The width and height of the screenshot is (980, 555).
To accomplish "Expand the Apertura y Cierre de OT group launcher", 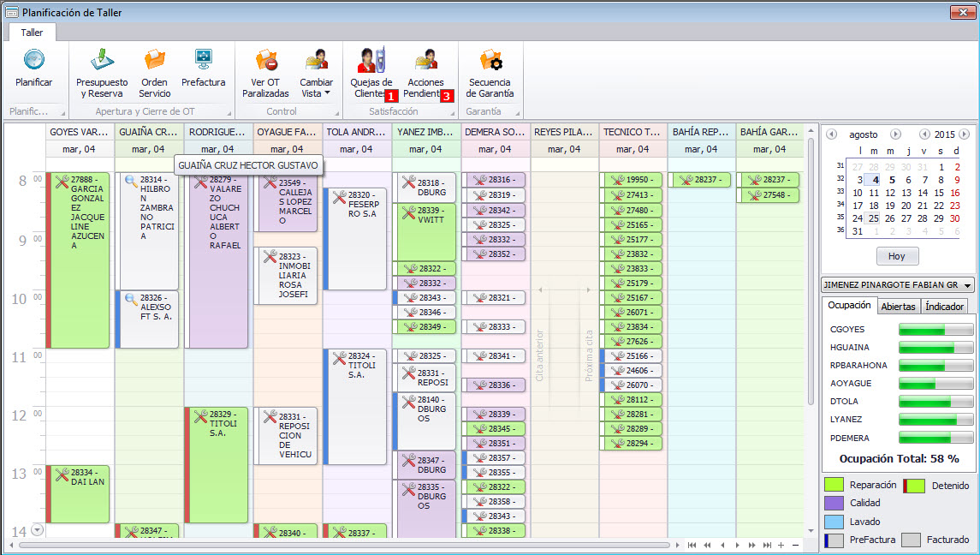I will pyautogui.click(x=229, y=112).
